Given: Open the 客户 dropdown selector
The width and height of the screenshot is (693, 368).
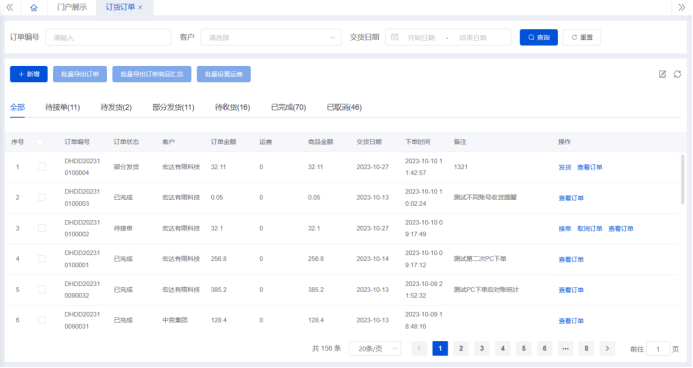Looking at the screenshot, I should point(271,38).
